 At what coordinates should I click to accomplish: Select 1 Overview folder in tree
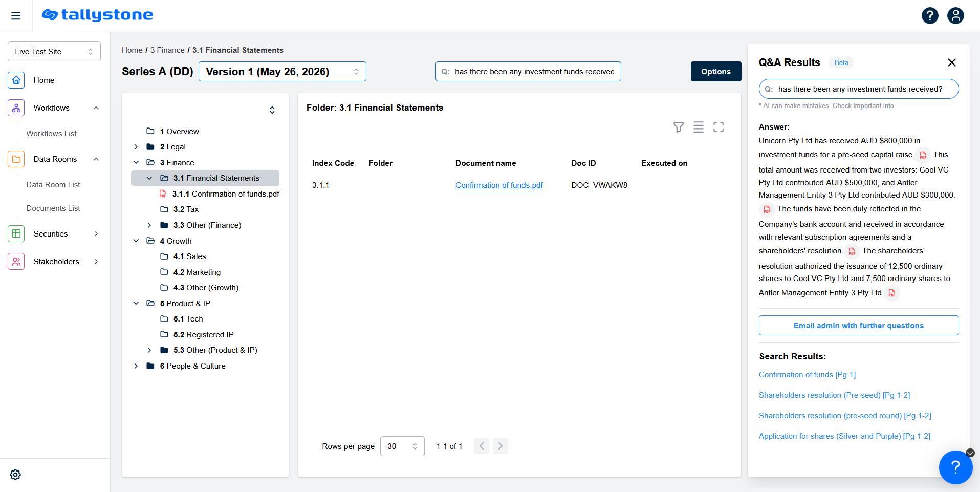click(x=179, y=132)
